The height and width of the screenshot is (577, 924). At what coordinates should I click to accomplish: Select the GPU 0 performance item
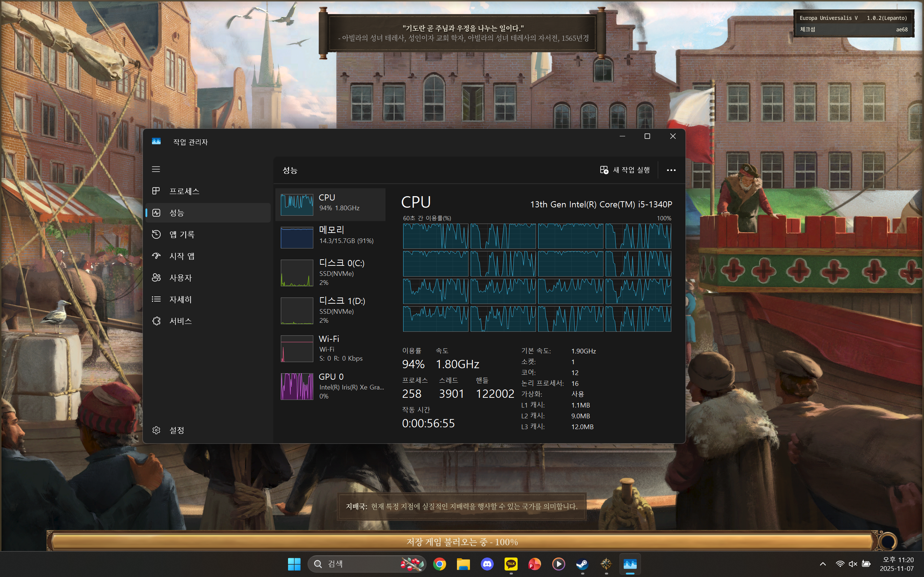[x=331, y=386]
